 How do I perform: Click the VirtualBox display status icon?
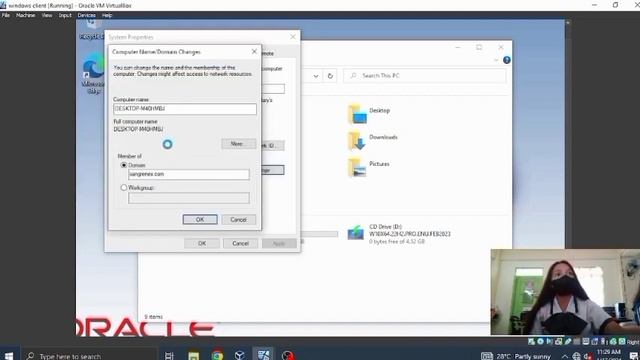tap(586, 341)
